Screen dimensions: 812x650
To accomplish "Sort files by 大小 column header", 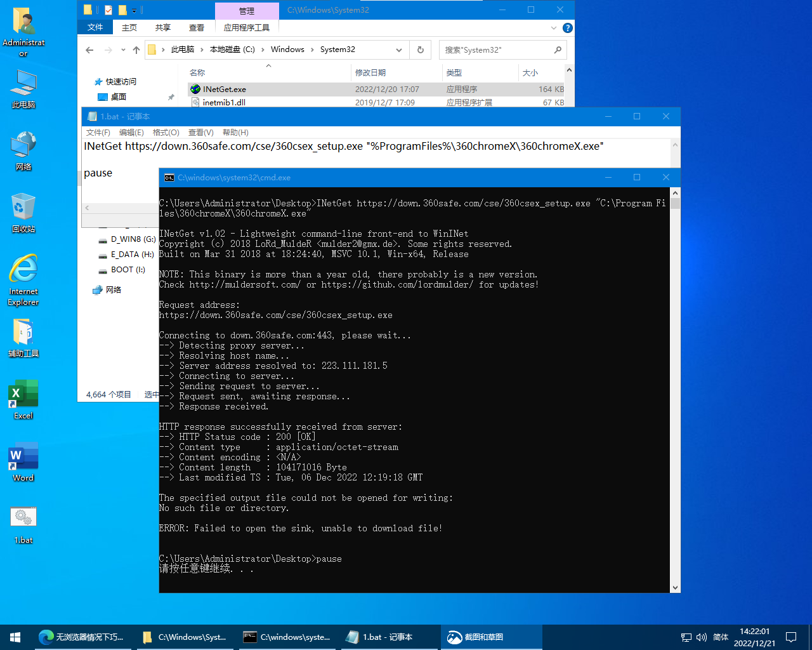I will [x=541, y=72].
